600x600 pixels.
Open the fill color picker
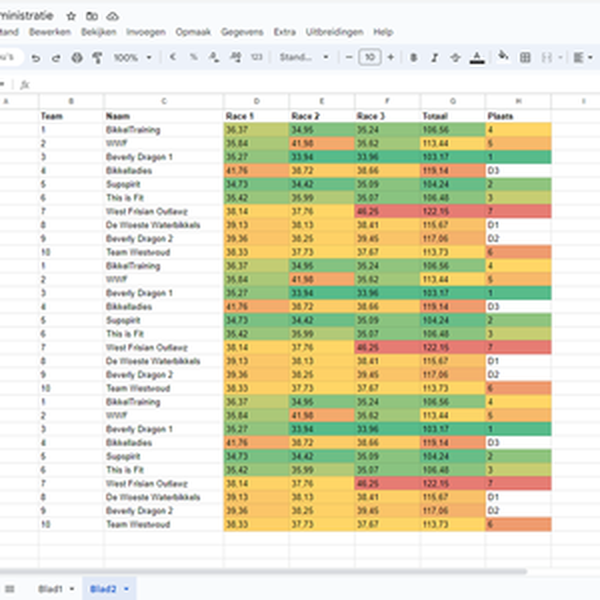503,57
